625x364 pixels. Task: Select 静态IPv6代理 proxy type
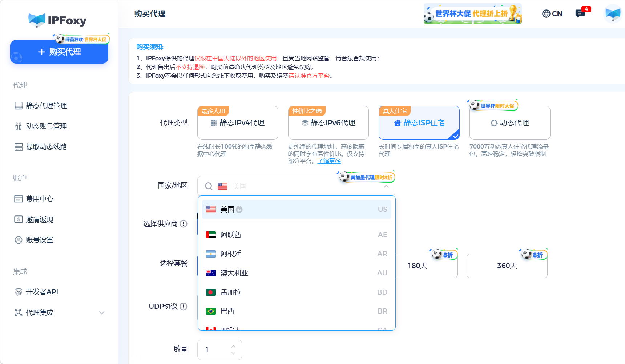[328, 123]
